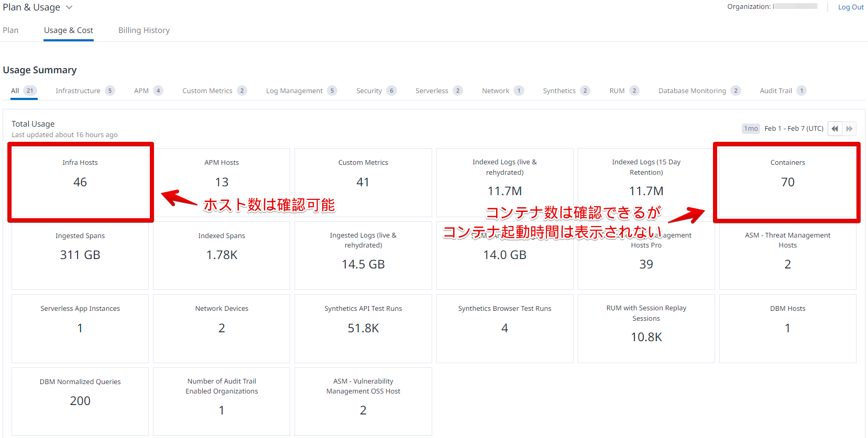868x438 pixels.
Task: Select the 1mo time range selector
Action: point(751,129)
